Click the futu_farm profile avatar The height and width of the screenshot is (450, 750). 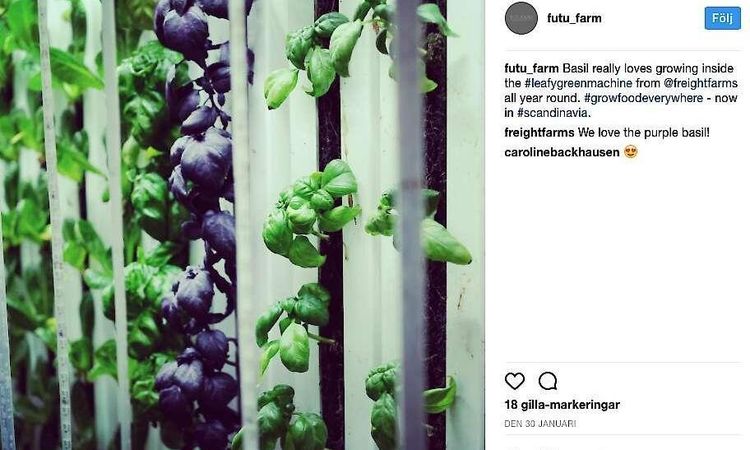[x=521, y=18]
